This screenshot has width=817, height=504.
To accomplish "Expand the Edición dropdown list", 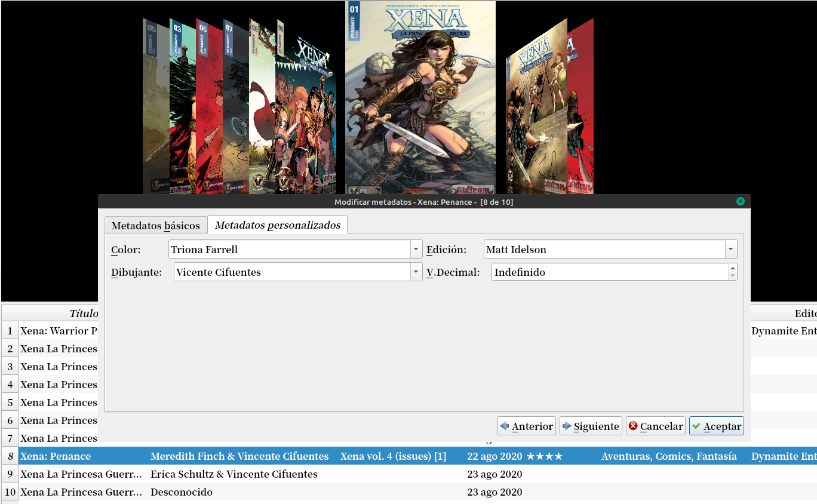I will [731, 249].
